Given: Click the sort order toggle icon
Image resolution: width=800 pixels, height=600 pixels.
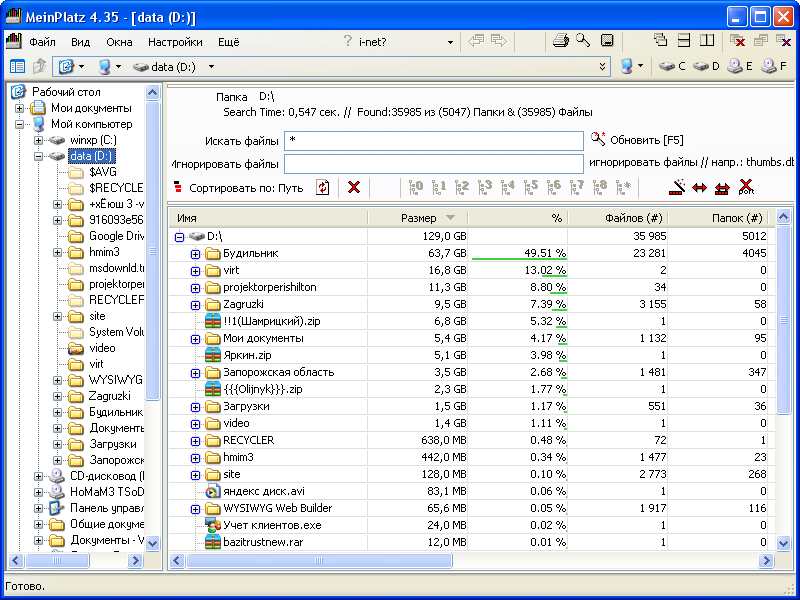Looking at the screenshot, I should click(x=322, y=187).
